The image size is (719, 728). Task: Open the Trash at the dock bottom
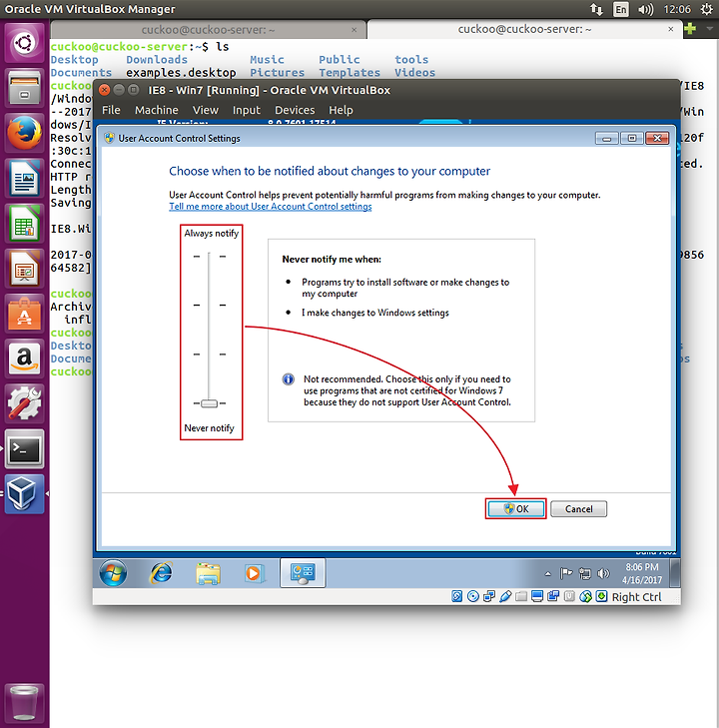coord(24,703)
